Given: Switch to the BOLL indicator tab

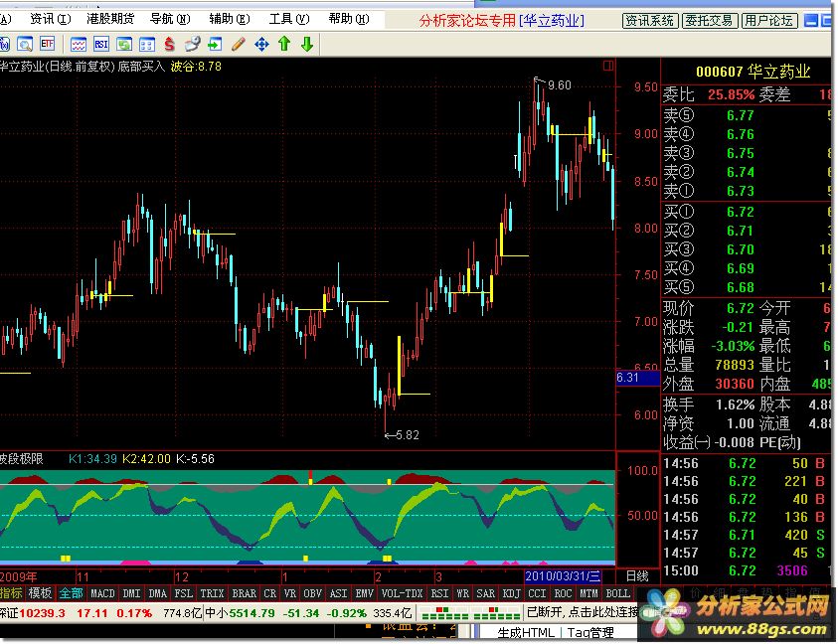Looking at the screenshot, I should click(x=617, y=593).
